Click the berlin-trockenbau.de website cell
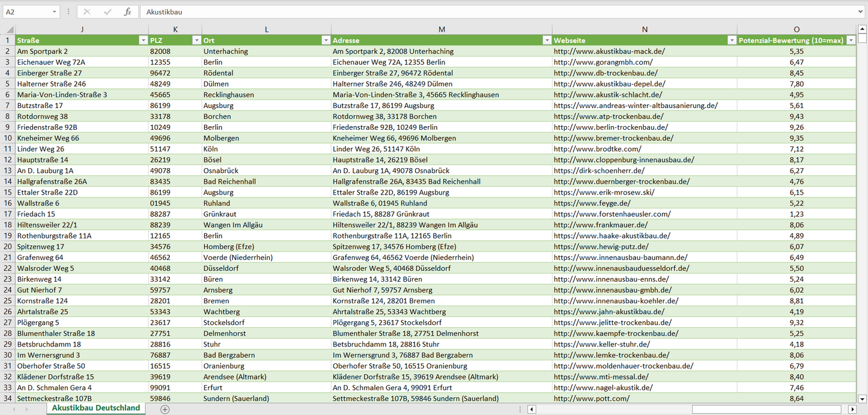 point(610,127)
